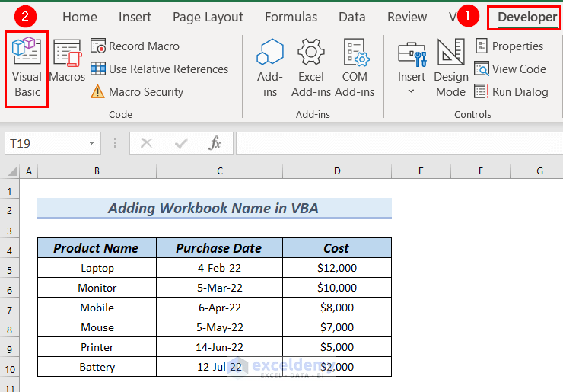Screen dimensions: 563x392
Task: Select the 'Purchase Date' header cell
Action: (x=219, y=248)
